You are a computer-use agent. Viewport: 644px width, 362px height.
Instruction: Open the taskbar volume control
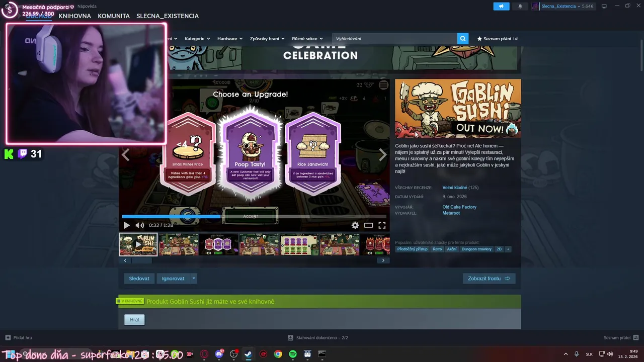(x=610, y=354)
